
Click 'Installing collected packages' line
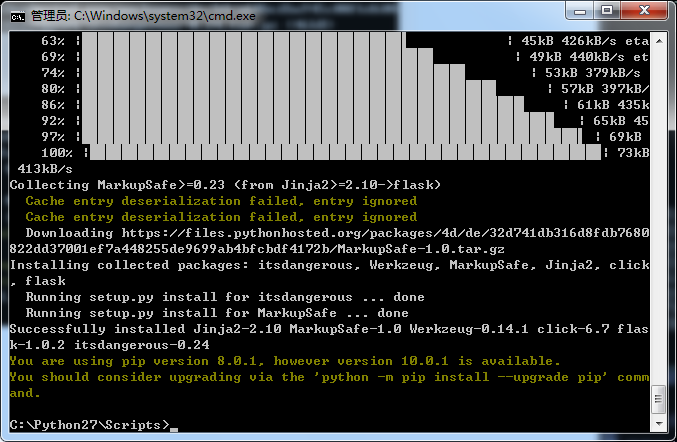329,265
